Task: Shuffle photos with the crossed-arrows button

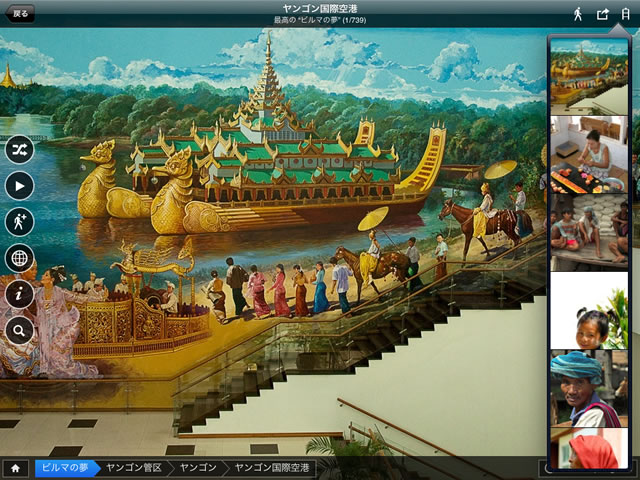Action: (20, 150)
